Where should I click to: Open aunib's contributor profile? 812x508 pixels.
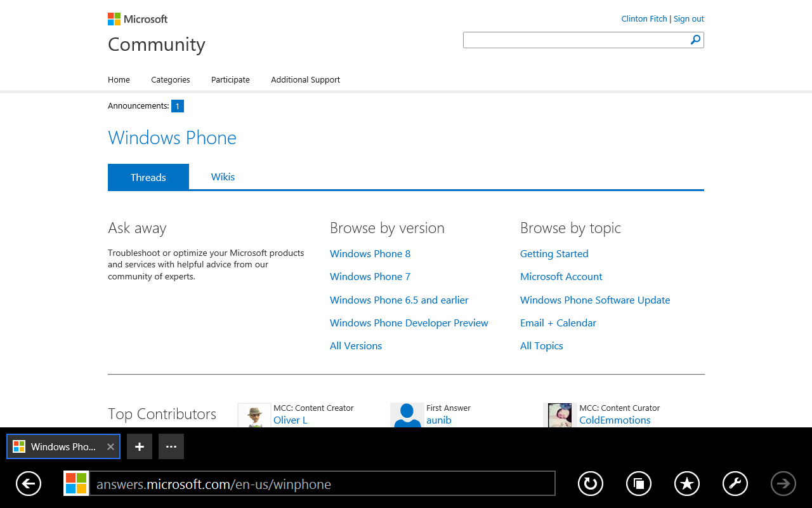coord(439,420)
